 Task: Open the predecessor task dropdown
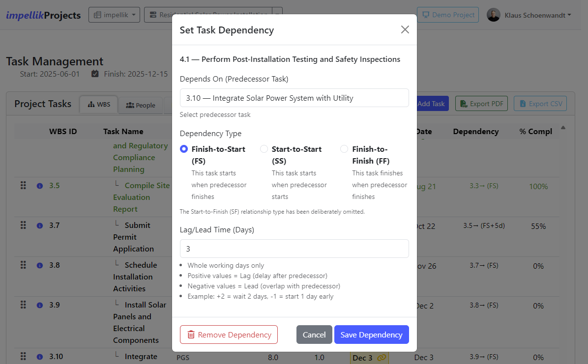[294, 98]
